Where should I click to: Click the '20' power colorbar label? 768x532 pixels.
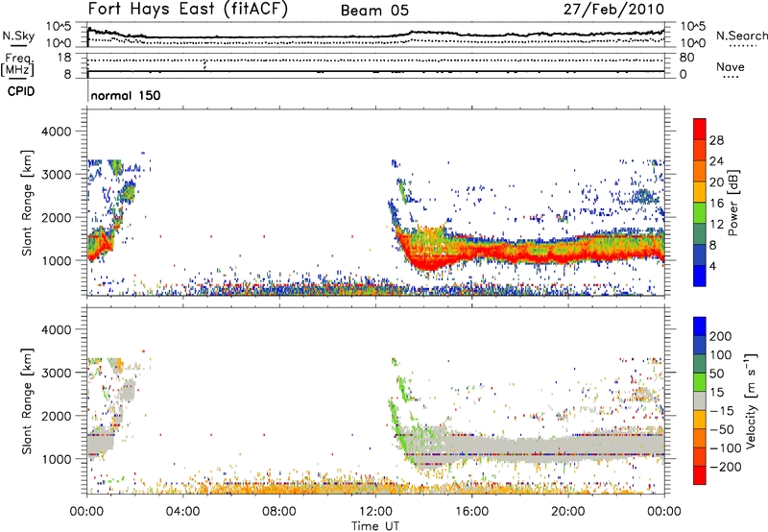tap(716, 182)
